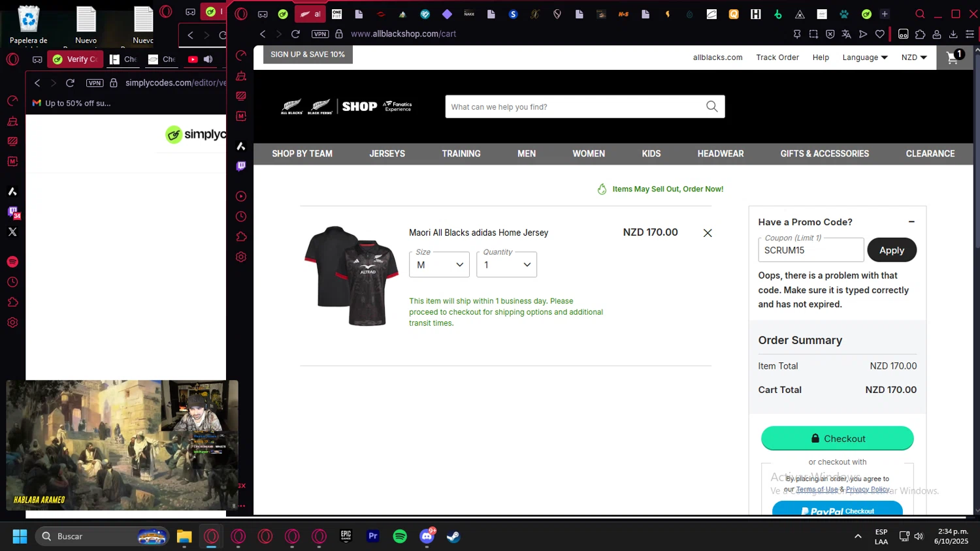Open the snapshot tool icon in the address bar

(x=813, y=34)
